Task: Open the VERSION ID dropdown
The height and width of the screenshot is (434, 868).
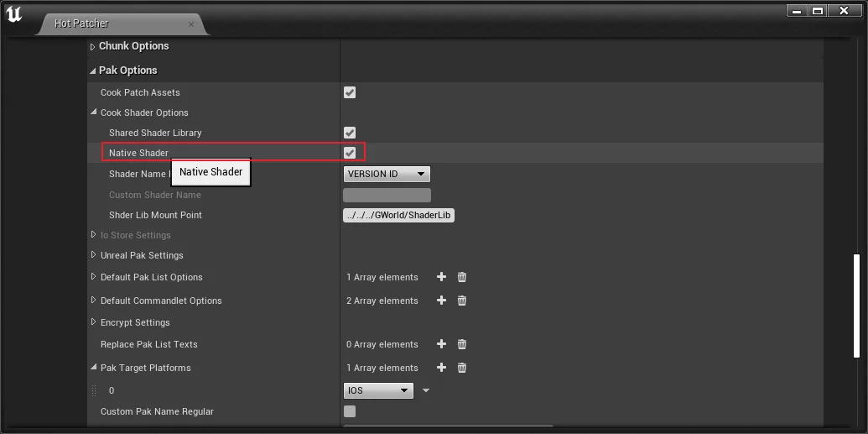Action: (x=387, y=174)
